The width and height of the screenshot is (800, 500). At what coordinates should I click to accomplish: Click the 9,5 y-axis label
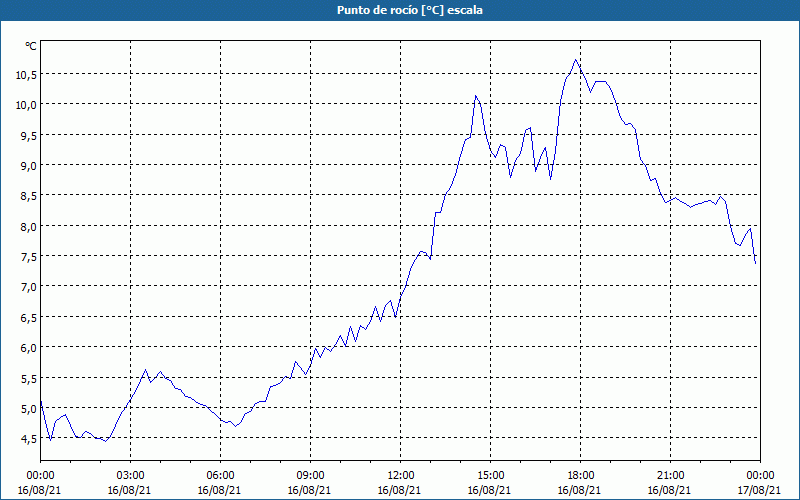point(29,136)
